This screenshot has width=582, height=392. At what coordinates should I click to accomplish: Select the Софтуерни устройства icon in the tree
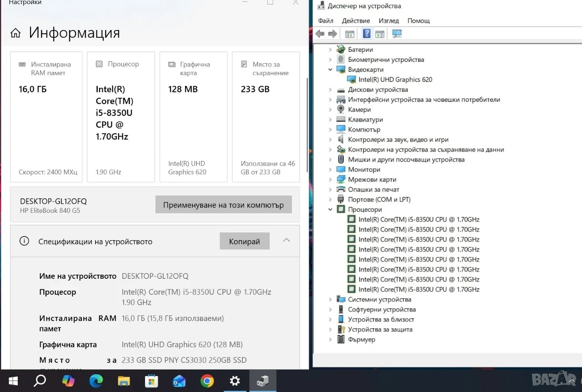pos(341,310)
